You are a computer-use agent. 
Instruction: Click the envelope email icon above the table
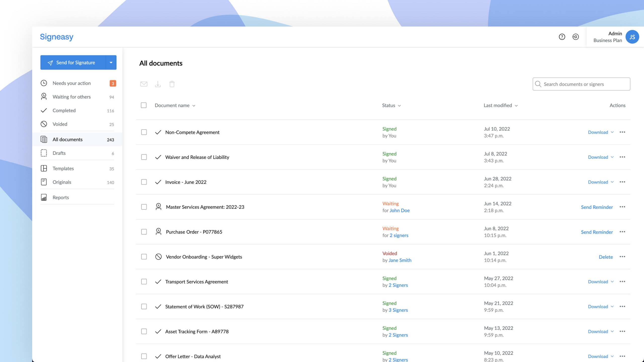coord(144,84)
